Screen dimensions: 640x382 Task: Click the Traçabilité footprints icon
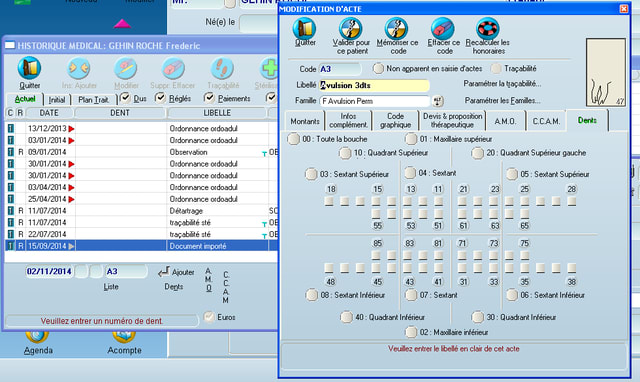(222, 68)
